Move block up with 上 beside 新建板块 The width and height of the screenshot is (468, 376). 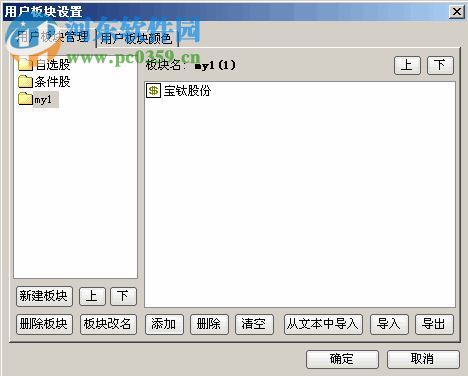(x=92, y=296)
